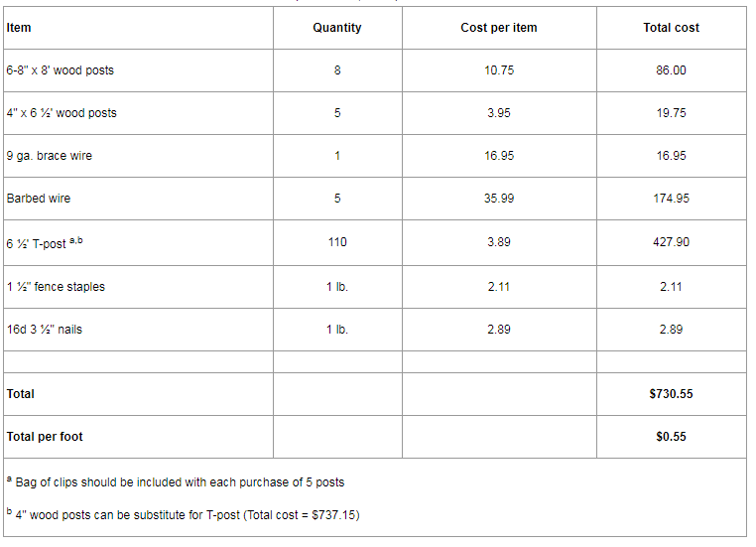Click the "Total per foot" row label

click(45, 437)
